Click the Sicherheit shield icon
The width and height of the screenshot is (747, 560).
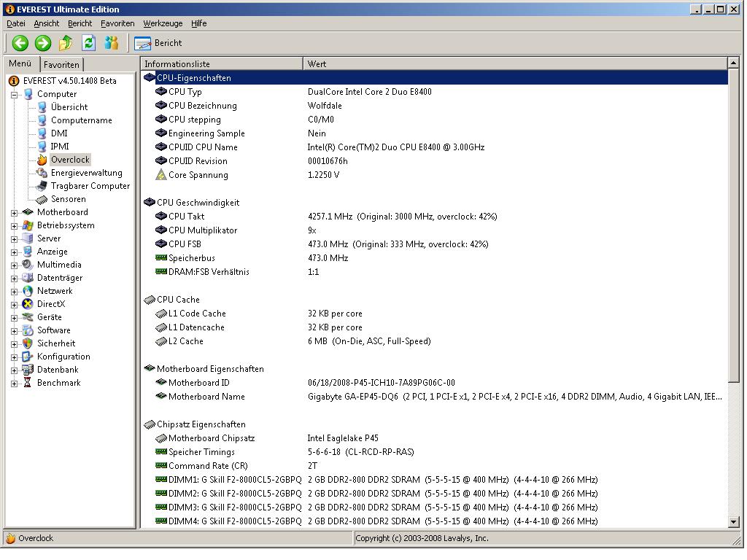point(28,344)
